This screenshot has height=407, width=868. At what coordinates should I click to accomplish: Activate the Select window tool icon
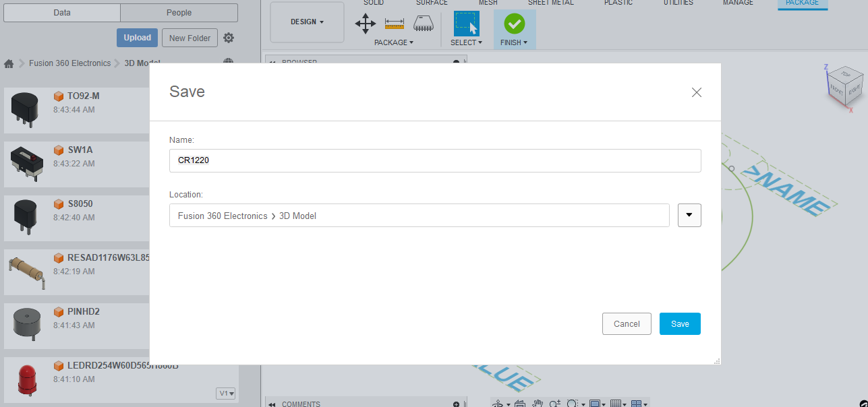click(466, 24)
